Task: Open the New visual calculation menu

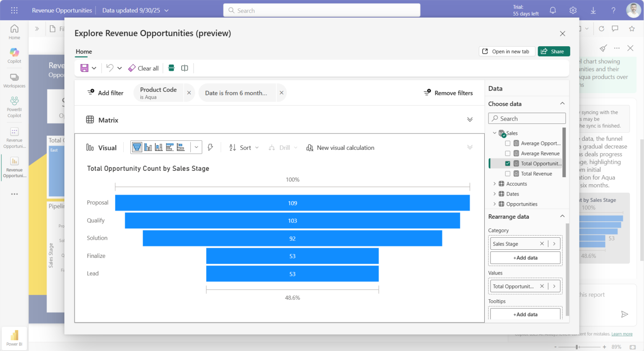Action: (x=340, y=148)
